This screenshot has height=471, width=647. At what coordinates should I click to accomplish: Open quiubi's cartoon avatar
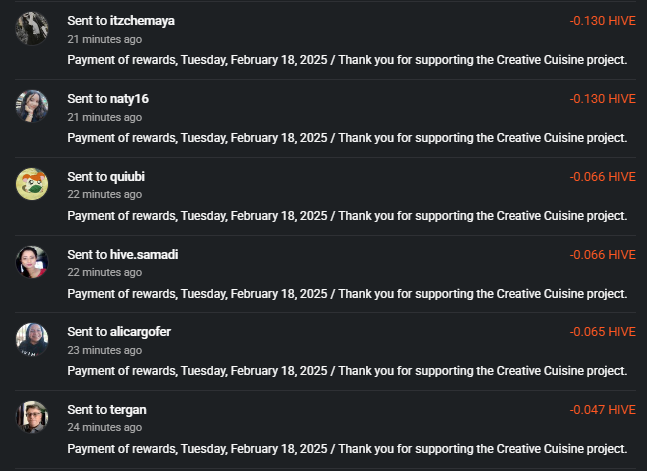pyautogui.click(x=32, y=184)
